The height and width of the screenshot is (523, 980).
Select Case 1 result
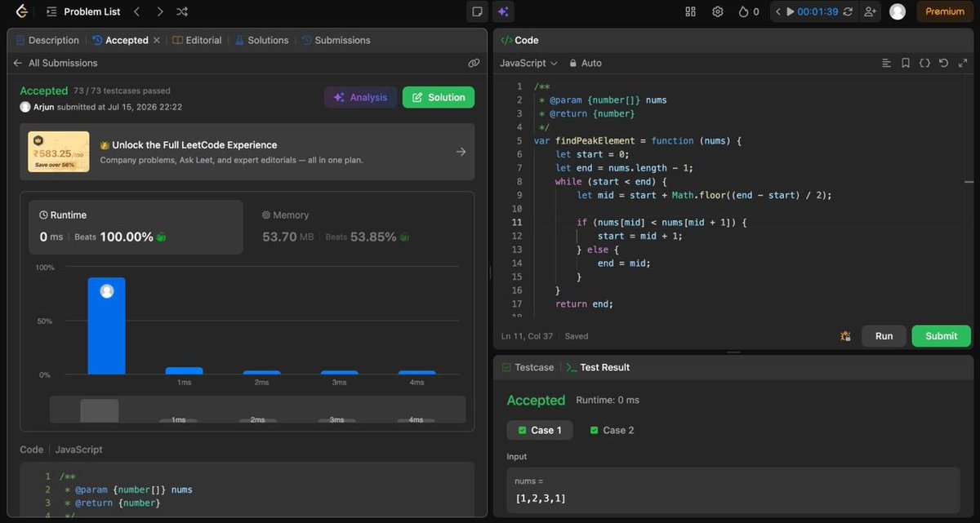[540, 430]
